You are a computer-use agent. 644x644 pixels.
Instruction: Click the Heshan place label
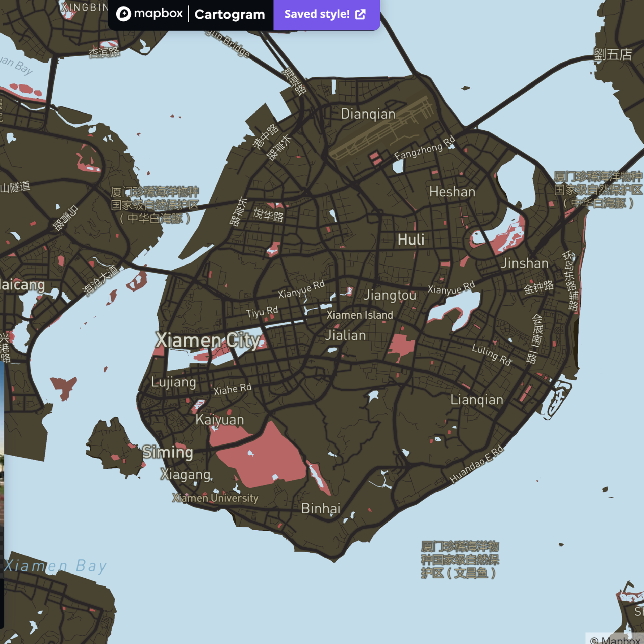coord(452,192)
